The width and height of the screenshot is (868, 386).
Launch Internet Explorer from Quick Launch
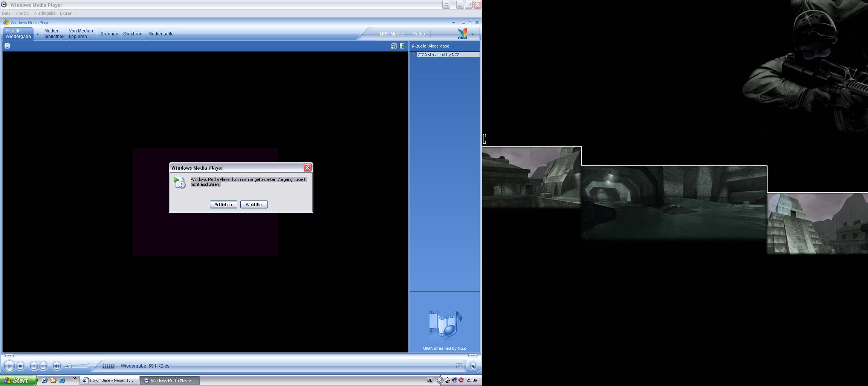click(62, 380)
